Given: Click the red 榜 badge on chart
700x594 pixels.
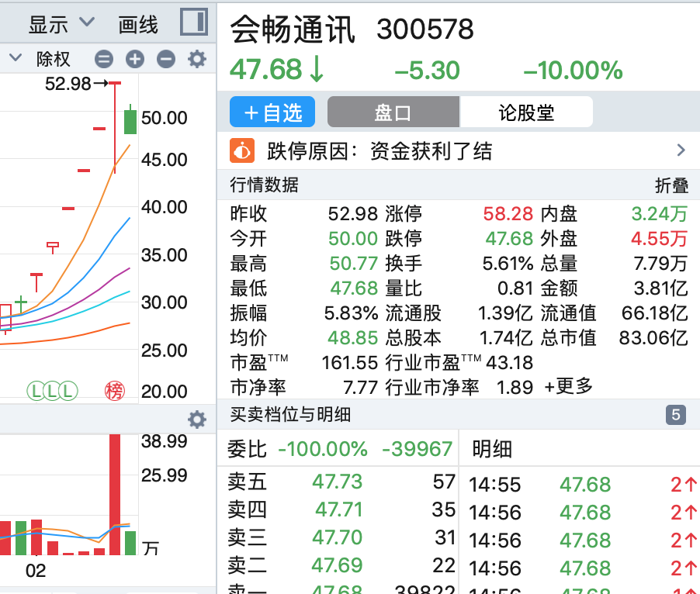Looking at the screenshot, I should pos(114,391).
